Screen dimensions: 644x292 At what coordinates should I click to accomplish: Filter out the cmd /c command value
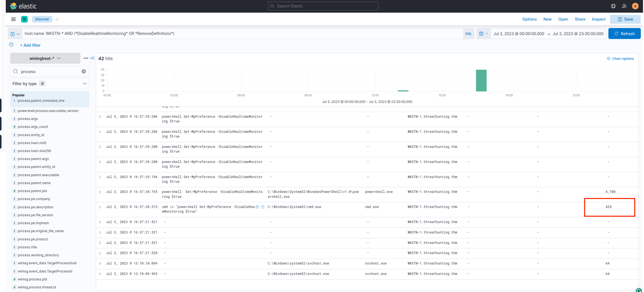pyautogui.click(x=263, y=207)
